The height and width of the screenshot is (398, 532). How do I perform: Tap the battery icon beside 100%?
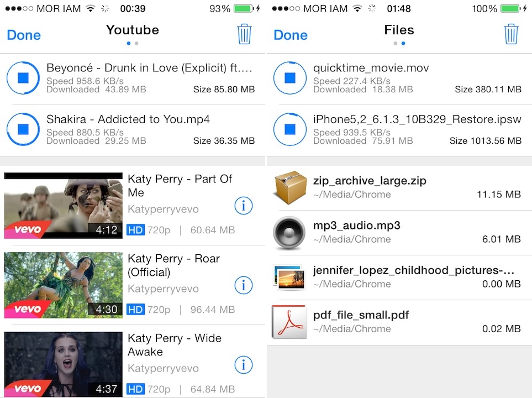coord(510,8)
